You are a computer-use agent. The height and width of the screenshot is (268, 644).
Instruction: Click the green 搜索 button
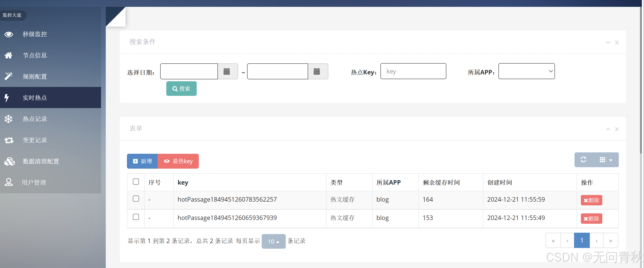[x=182, y=89]
